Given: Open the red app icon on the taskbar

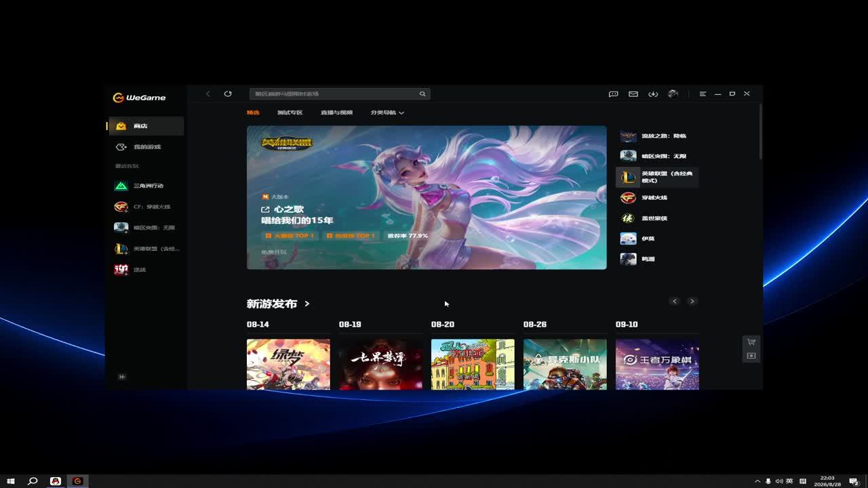Looking at the screenshot, I should pos(56,481).
